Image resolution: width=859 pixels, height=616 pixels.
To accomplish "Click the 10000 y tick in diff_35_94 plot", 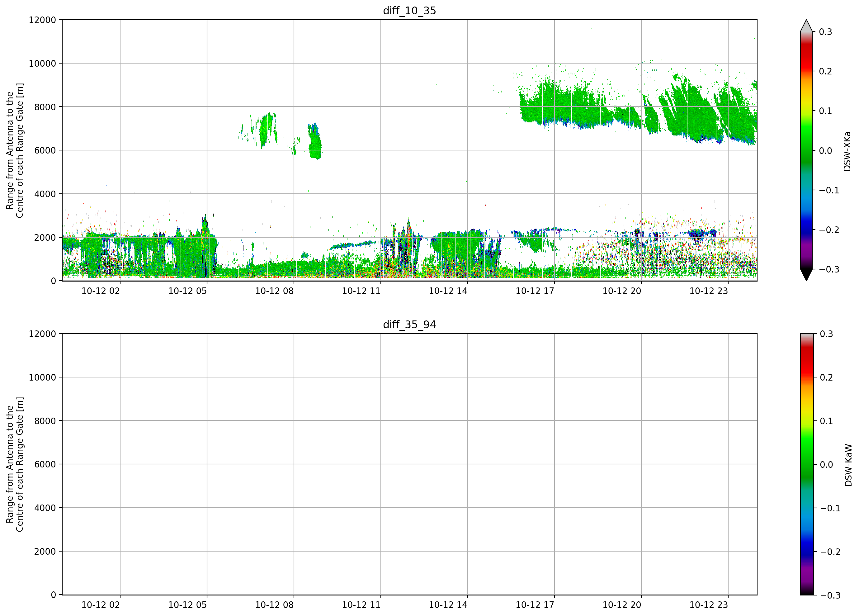I will [42, 378].
